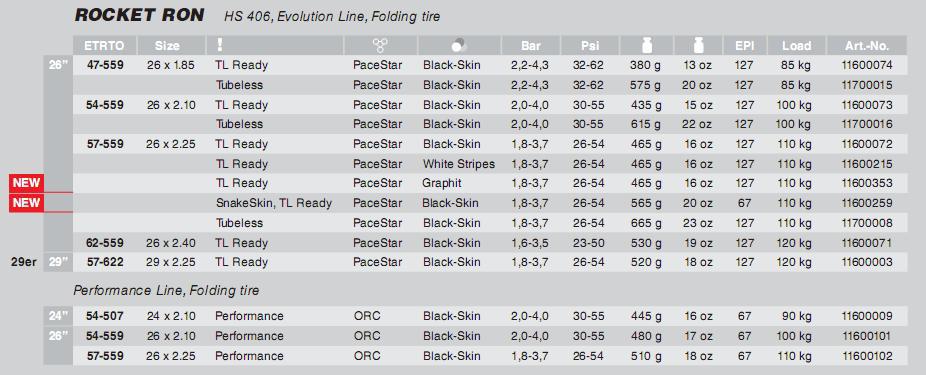
Task: Click the compound molecule header icon
Action: click(x=380, y=45)
